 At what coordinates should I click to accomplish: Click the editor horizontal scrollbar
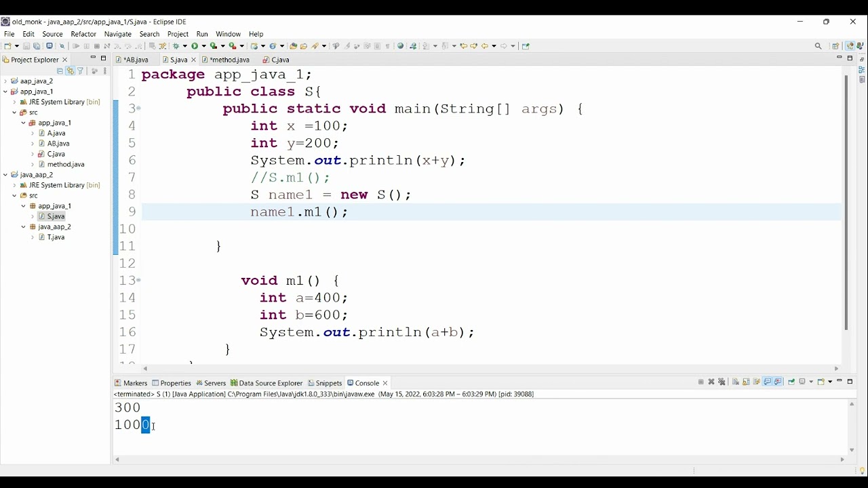click(491, 369)
